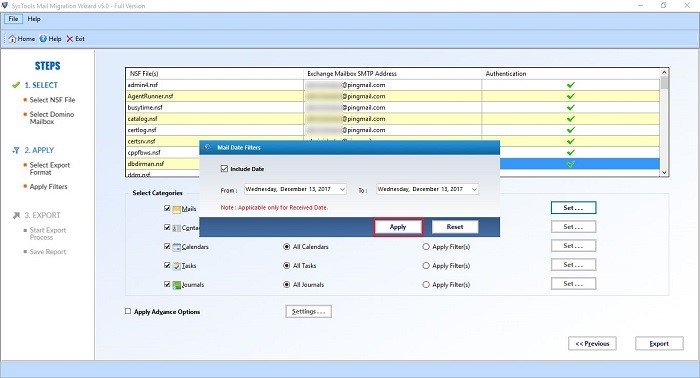Click the Journals green book icon
Image resolution: width=700 pixels, height=378 pixels.
[x=176, y=285]
